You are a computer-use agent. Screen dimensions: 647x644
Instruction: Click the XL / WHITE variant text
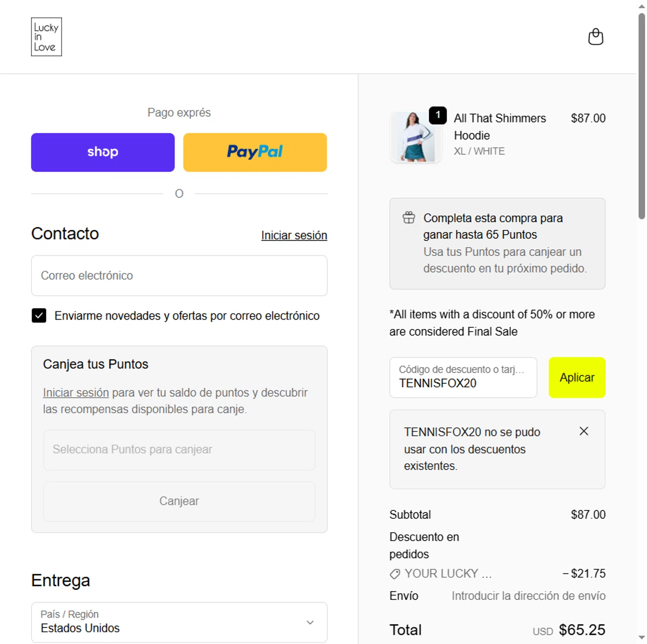[479, 151]
